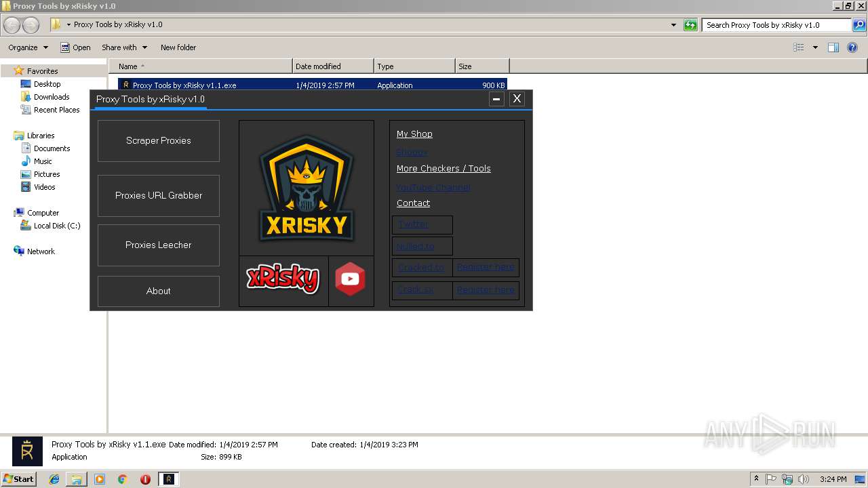Sort by the Type column header
The height and width of the screenshot is (488, 868).
[414, 66]
